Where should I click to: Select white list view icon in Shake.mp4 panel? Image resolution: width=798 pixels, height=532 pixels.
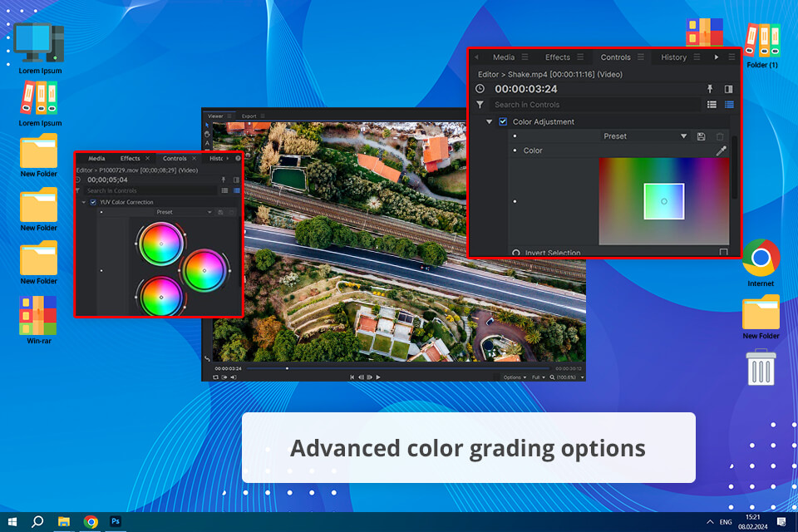(712, 105)
